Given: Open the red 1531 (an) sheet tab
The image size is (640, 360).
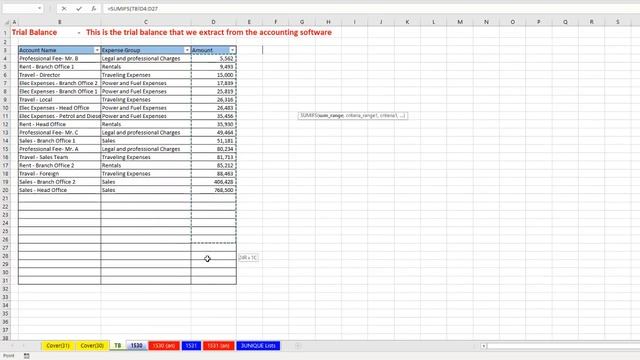Looking at the screenshot, I should (x=218, y=346).
